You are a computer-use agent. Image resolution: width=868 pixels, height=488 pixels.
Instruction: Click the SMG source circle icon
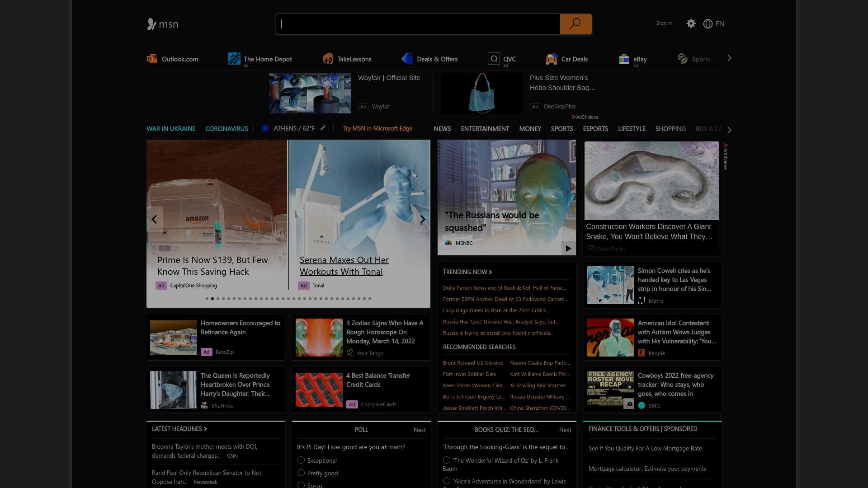[642, 405]
